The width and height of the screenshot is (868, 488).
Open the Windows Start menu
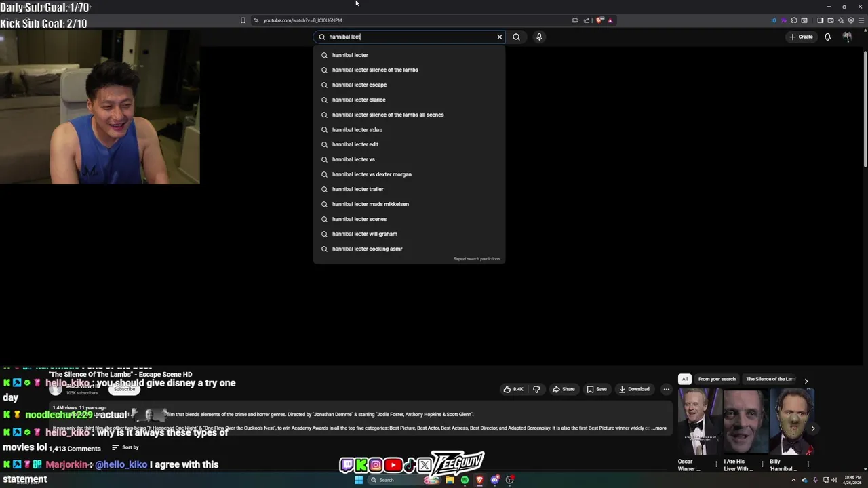pos(358,480)
